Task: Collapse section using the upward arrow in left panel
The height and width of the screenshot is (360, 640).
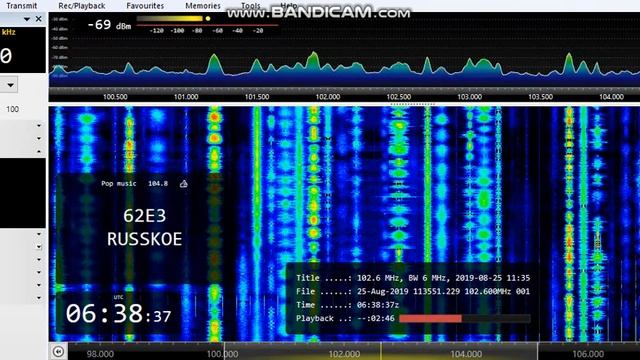Action: (x=39, y=151)
